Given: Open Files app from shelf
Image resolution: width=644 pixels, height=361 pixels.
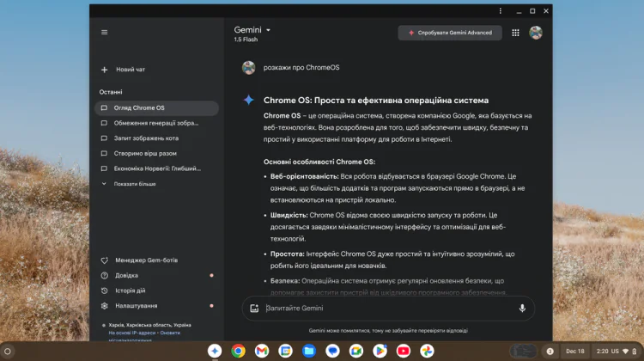Looking at the screenshot, I should (309, 352).
